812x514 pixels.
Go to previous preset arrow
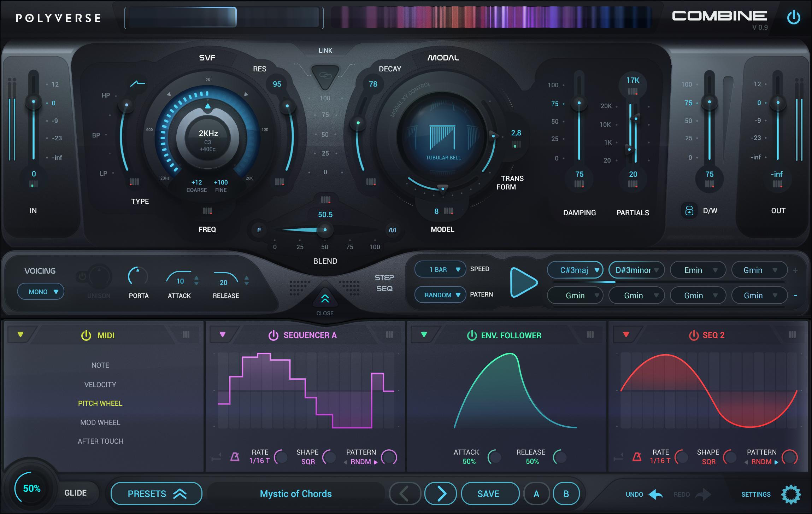[405, 493]
